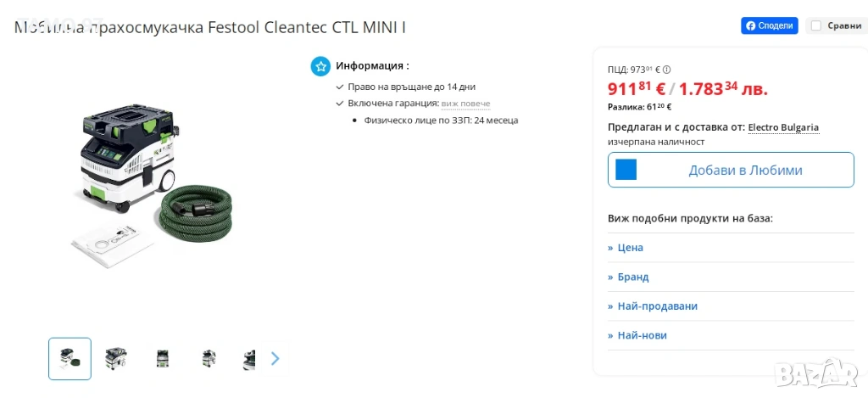
Task: Click the checkmark beside return policy line
Action: pyautogui.click(x=340, y=87)
